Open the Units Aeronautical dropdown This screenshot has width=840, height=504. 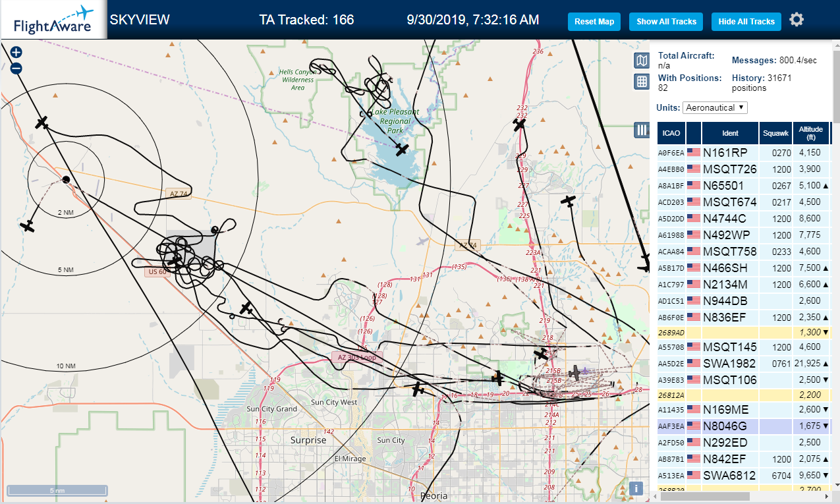point(715,107)
